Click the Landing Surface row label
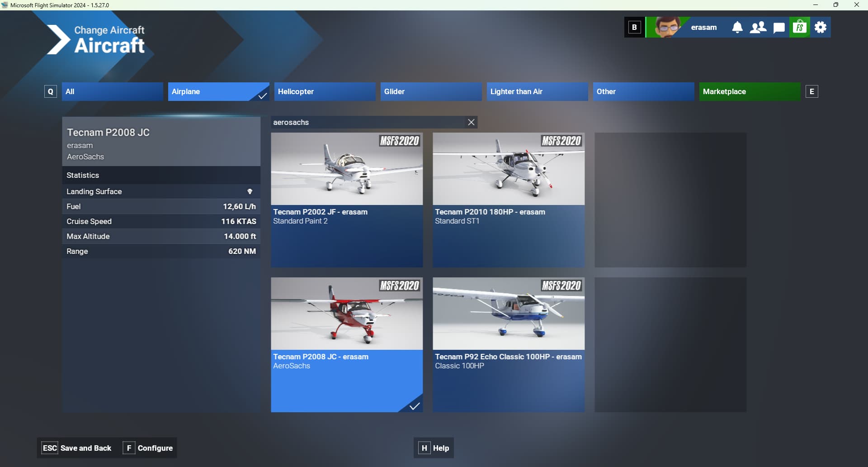This screenshot has height=467, width=868. (94, 191)
